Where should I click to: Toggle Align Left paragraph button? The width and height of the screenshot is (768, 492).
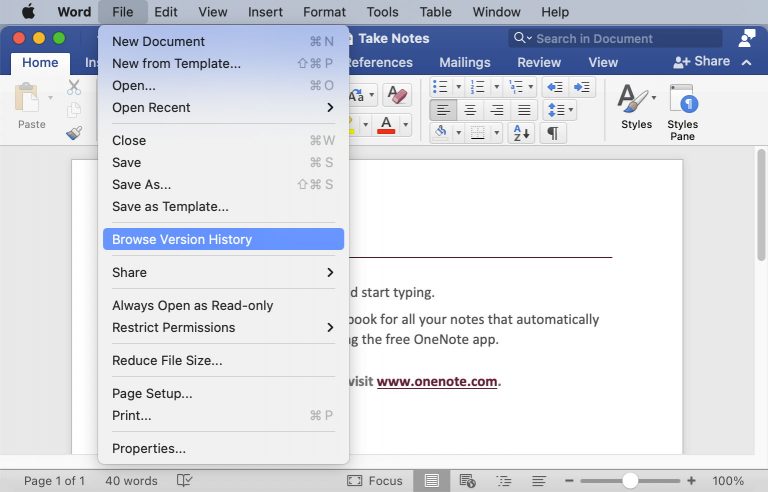443,110
